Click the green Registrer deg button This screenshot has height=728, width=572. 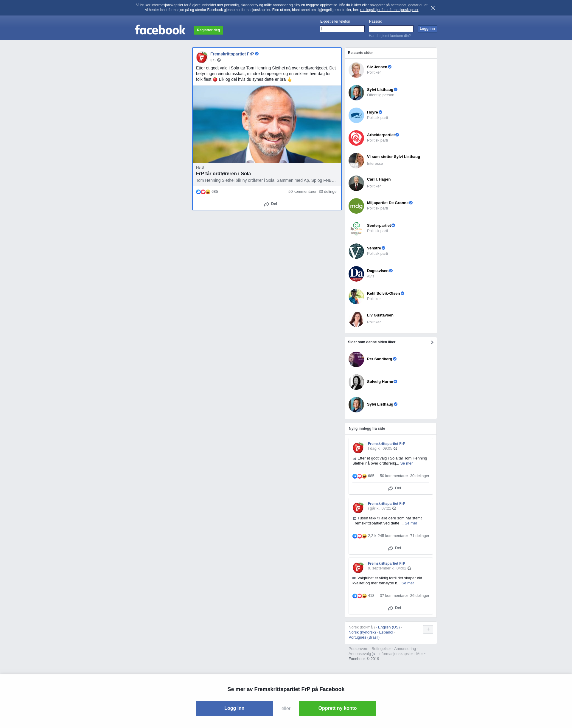click(208, 30)
